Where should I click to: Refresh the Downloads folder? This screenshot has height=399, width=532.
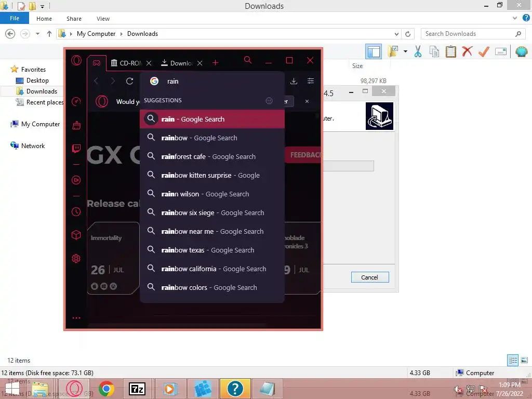408,34
